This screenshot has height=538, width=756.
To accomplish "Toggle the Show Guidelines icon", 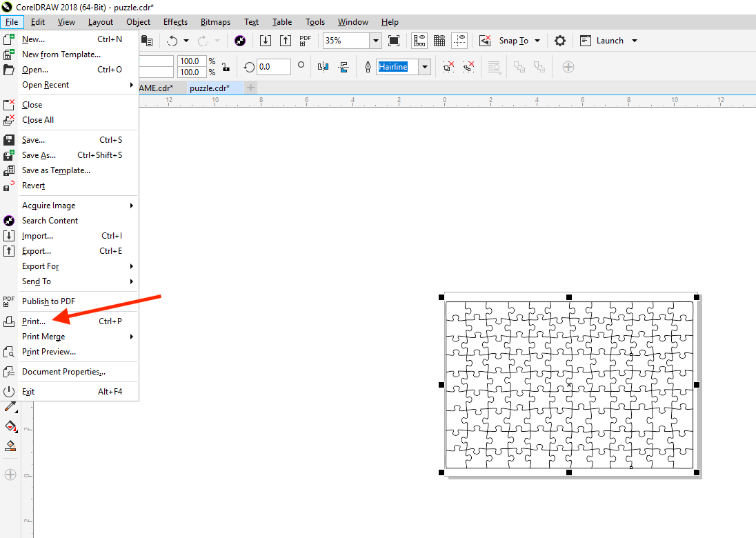I will pos(459,41).
